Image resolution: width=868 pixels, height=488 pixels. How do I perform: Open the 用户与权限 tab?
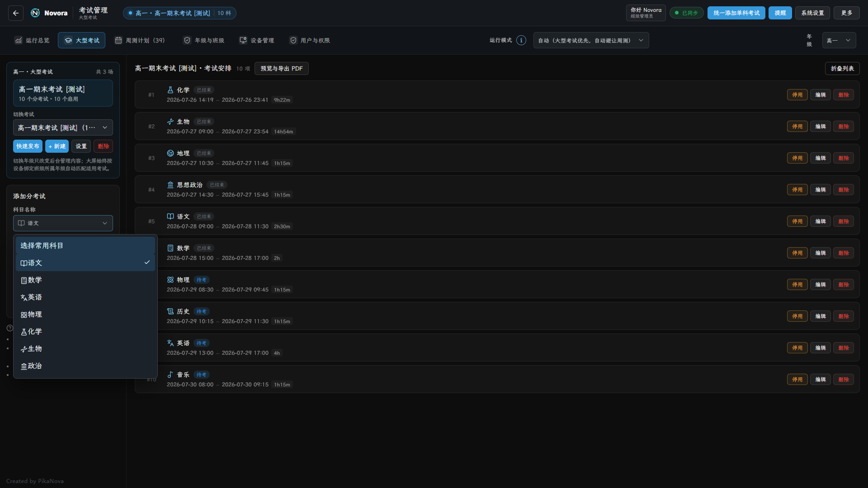pyautogui.click(x=310, y=40)
